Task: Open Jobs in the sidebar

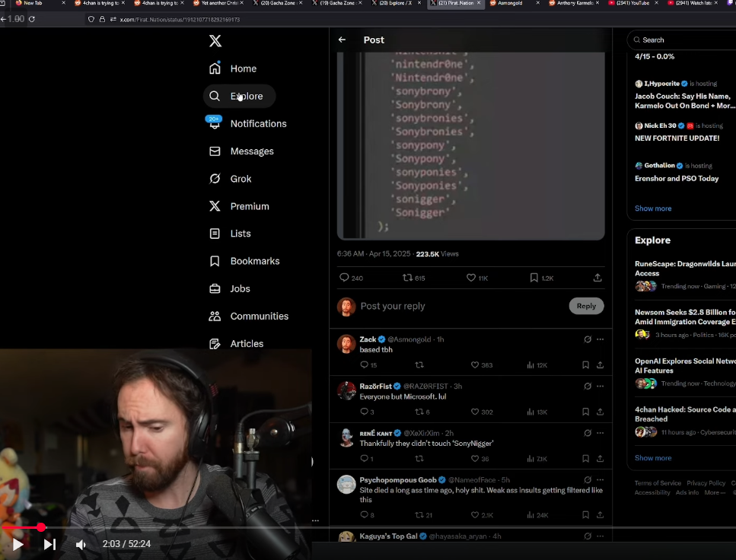Action: pyautogui.click(x=229, y=288)
